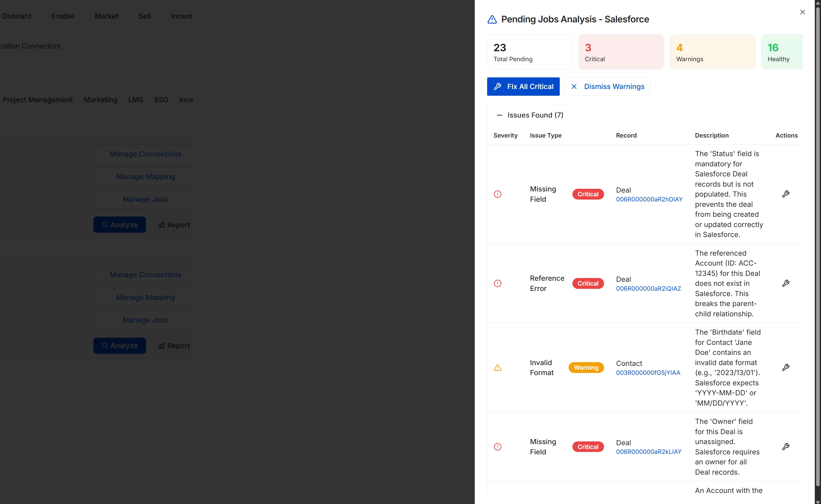Open the Sell menu in background page
Image resolution: width=821 pixels, height=504 pixels.
coord(144,16)
